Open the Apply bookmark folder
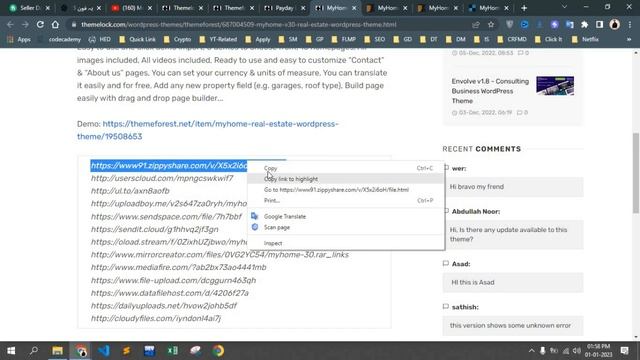 [258, 39]
